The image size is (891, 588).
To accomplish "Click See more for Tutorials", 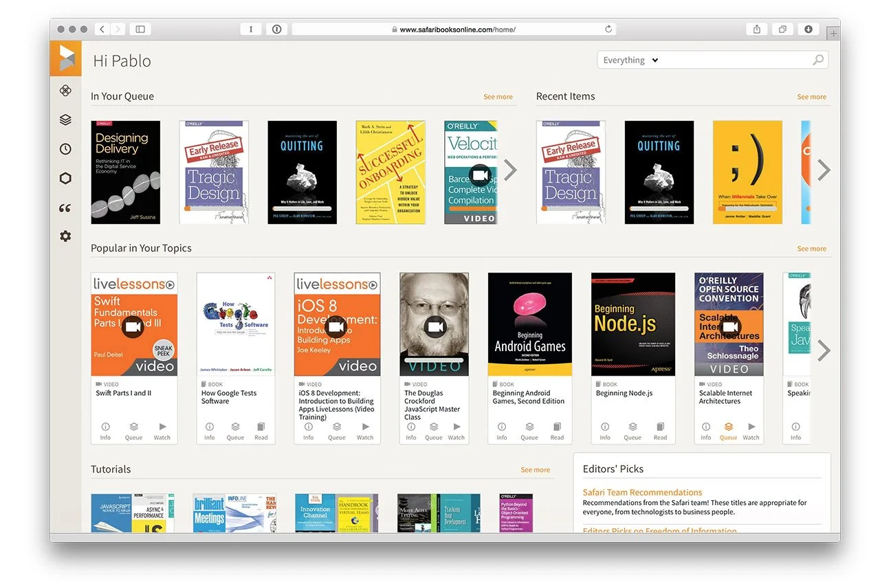I will 535,470.
